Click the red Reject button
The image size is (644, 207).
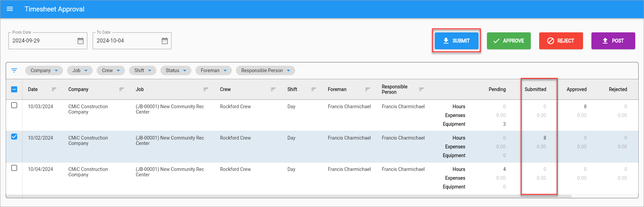[561, 41]
